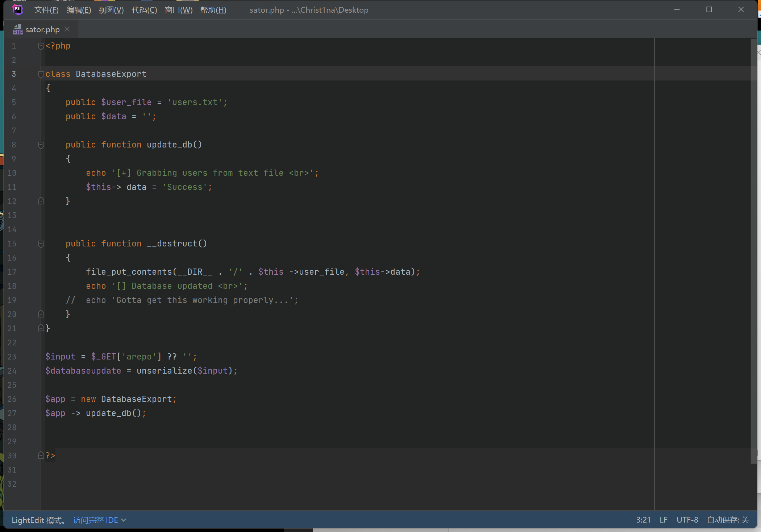Viewport: 761px width, 532px height.
Task: Click fold end marker on line 12
Action: pyautogui.click(x=41, y=201)
